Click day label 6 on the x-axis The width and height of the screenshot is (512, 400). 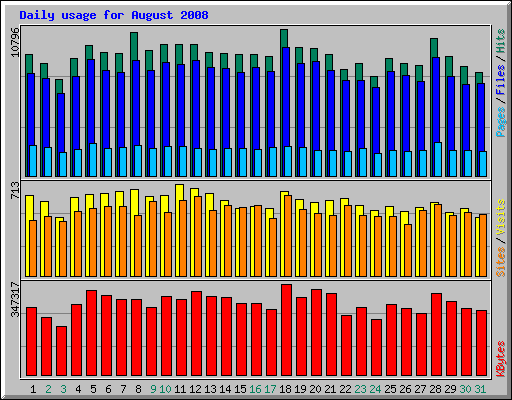pos(108,389)
